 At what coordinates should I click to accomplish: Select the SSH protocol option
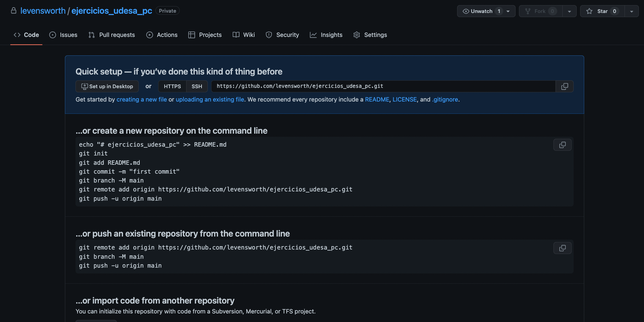tap(197, 86)
